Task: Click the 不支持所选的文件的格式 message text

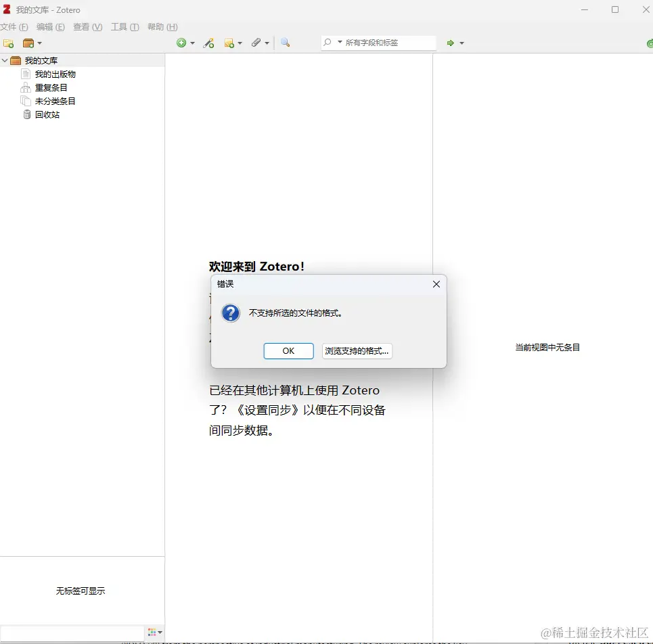Action: click(295, 313)
